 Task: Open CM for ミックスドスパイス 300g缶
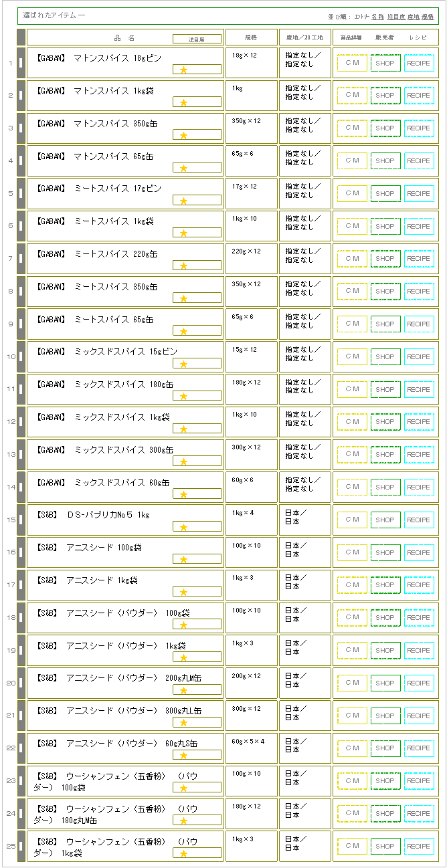pyautogui.click(x=352, y=455)
